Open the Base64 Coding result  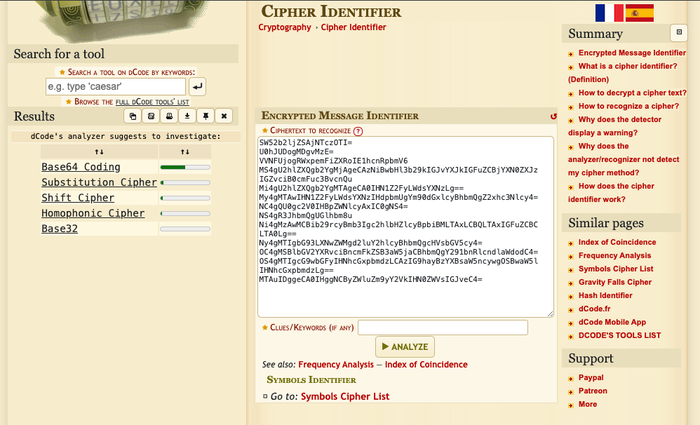(x=81, y=167)
